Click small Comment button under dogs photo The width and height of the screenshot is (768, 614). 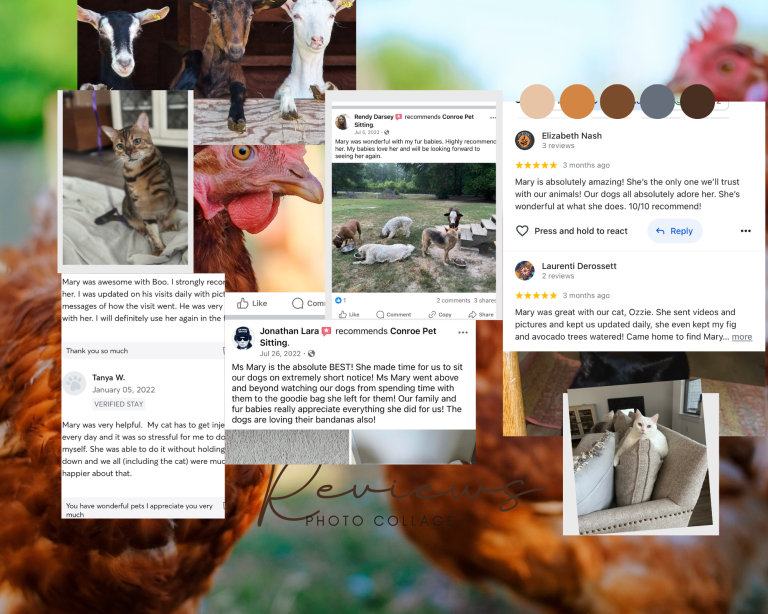[393, 314]
